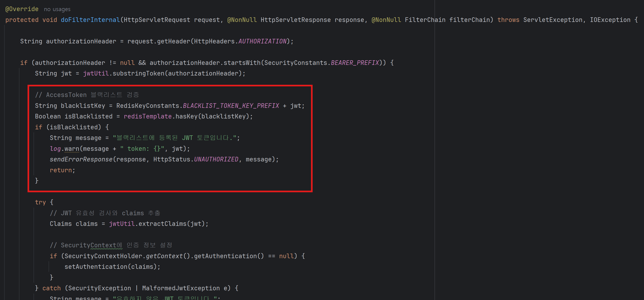Click the UNAUTHORIZED status constant
The height and width of the screenshot is (300, 644).
pyautogui.click(x=216, y=159)
